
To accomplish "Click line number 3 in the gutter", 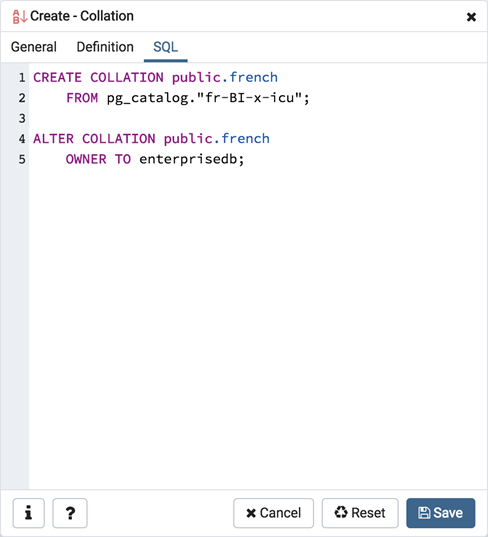I will [22, 118].
